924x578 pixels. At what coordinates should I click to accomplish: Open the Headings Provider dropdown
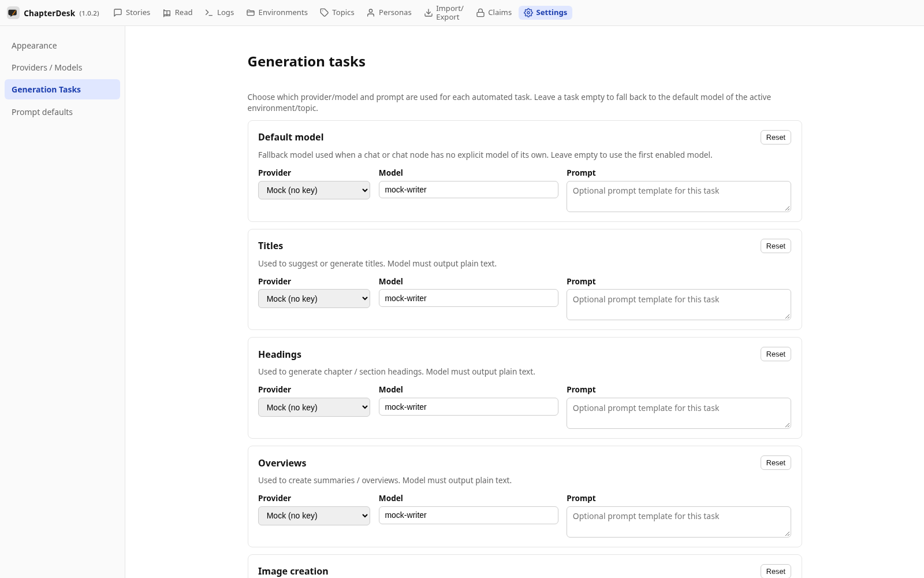(314, 407)
